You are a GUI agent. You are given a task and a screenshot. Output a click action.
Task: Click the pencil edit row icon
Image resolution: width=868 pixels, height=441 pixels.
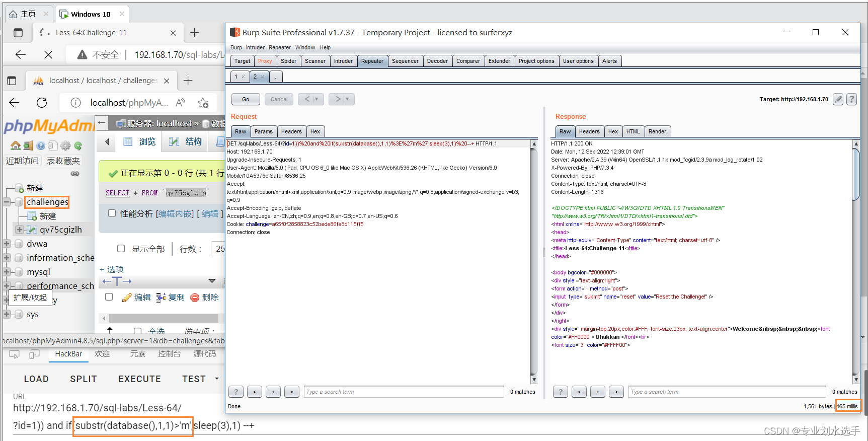pyautogui.click(x=127, y=298)
